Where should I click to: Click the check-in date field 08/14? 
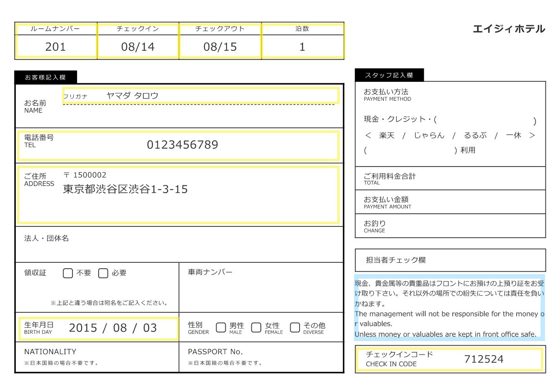pyautogui.click(x=138, y=47)
